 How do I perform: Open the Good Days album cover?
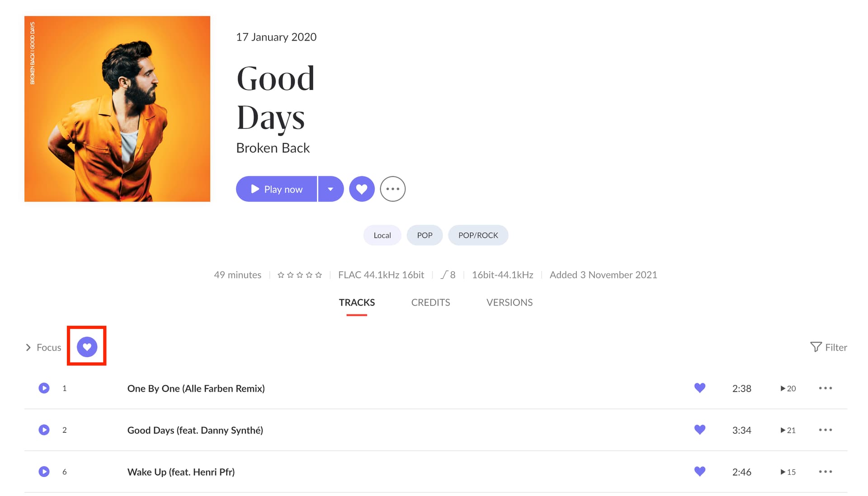click(x=117, y=109)
